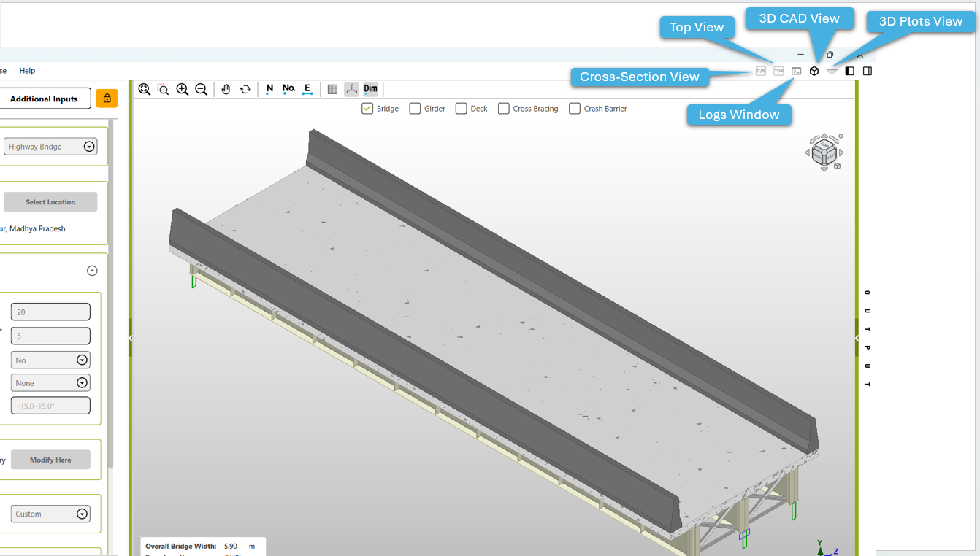Viewport: 980px width, 556px height.
Task: Toggle the Dim dimensions icon
Action: (x=371, y=89)
